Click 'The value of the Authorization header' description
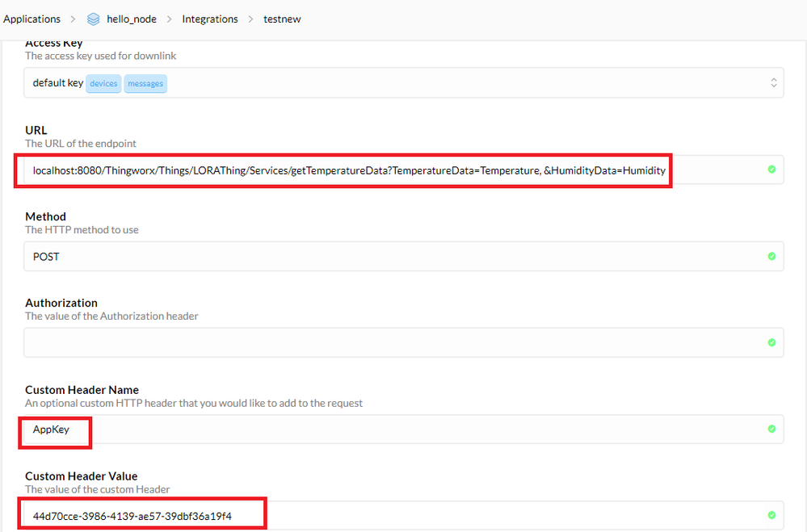This screenshot has height=532, width=807. click(111, 316)
